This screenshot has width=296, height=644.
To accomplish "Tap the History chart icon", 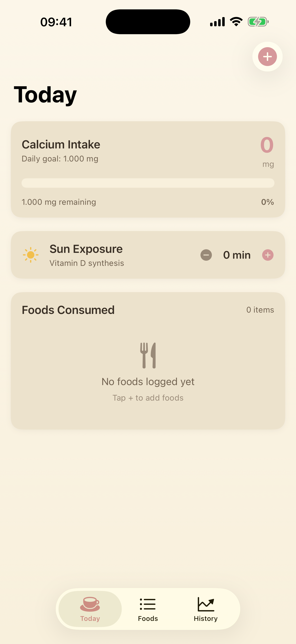I will pyautogui.click(x=206, y=604).
